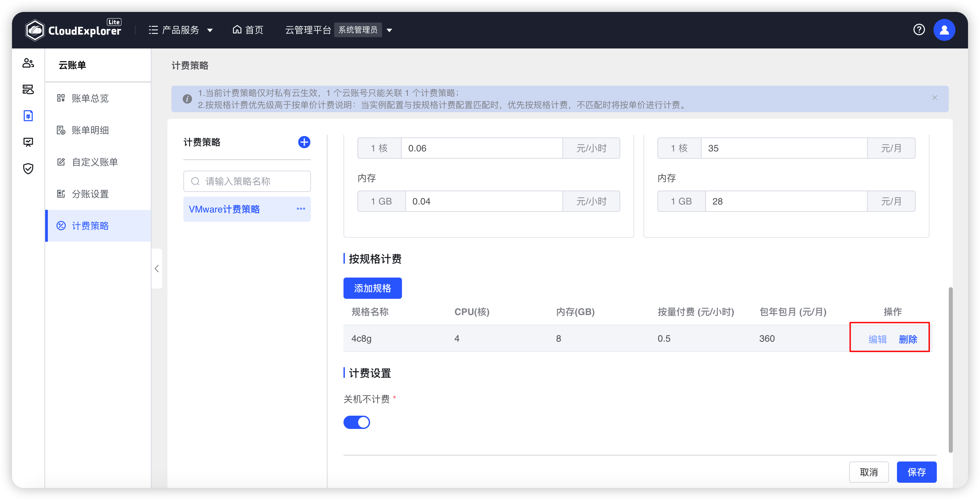The image size is (980, 500).
Task: Open the security shield sidebar icon
Action: point(28,168)
